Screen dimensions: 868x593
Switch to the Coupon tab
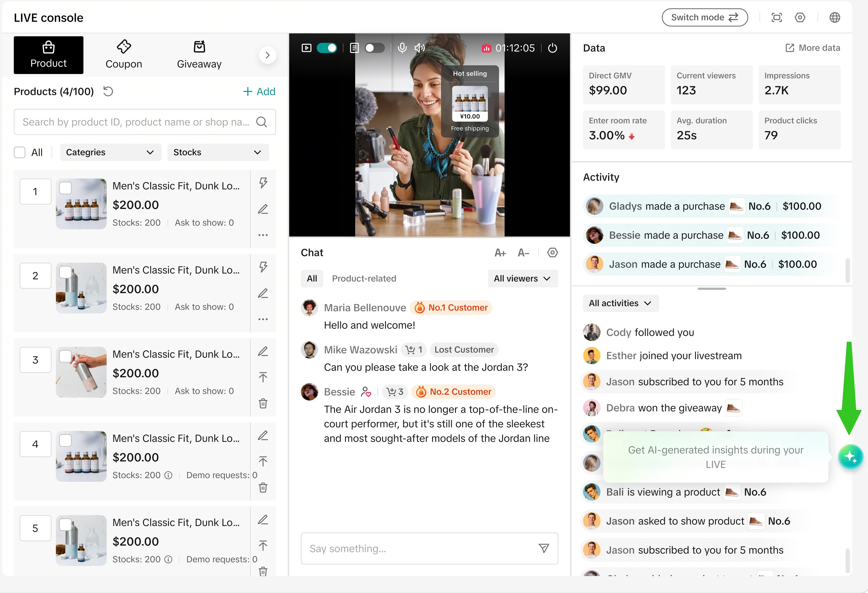pyautogui.click(x=124, y=55)
